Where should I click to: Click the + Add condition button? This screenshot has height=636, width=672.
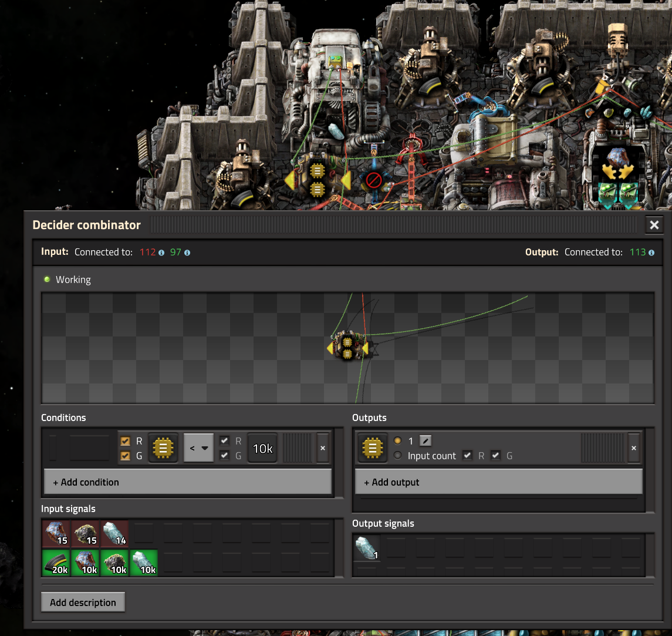[188, 482]
